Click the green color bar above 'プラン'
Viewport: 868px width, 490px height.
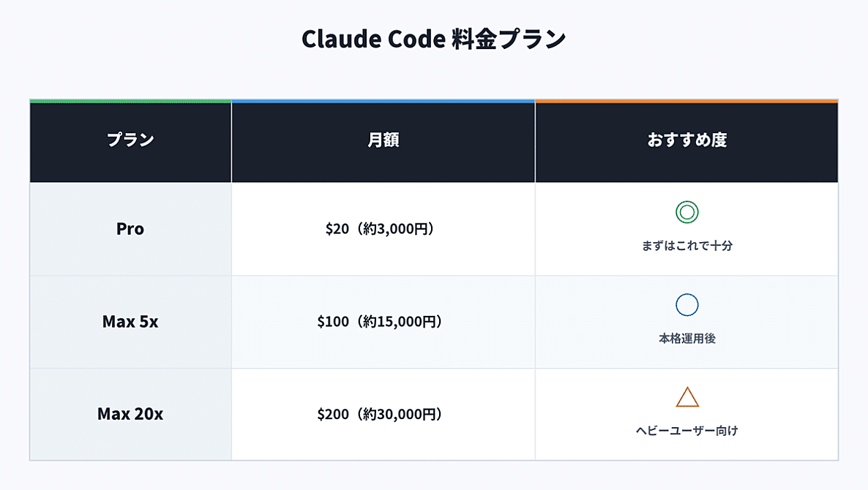(130, 101)
